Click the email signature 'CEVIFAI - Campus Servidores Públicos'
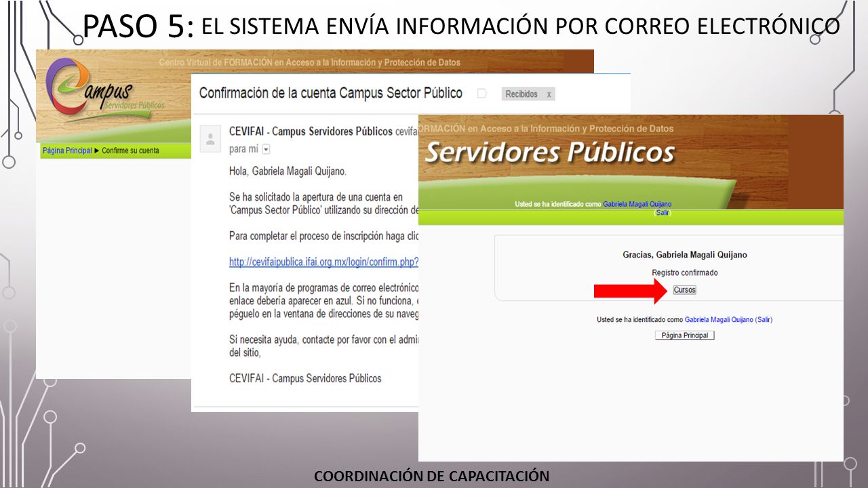The height and width of the screenshot is (488, 868). pyautogui.click(x=305, y=378)
